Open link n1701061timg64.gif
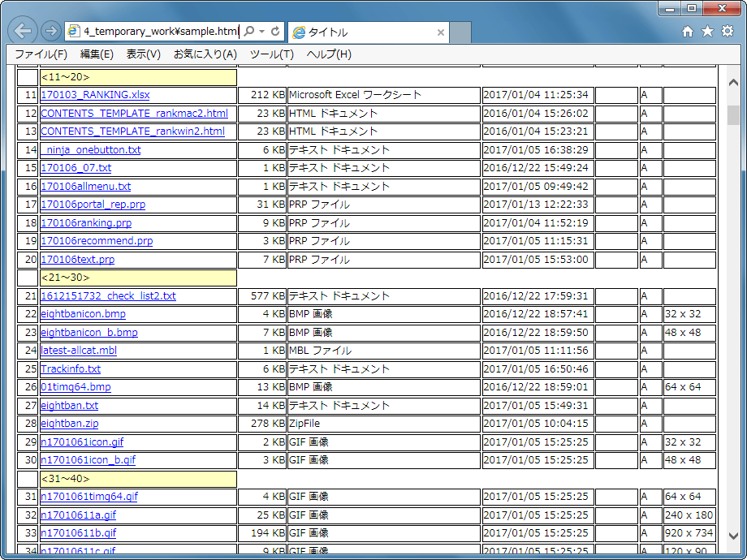This screenshot has width=747, height=560. 89,496
